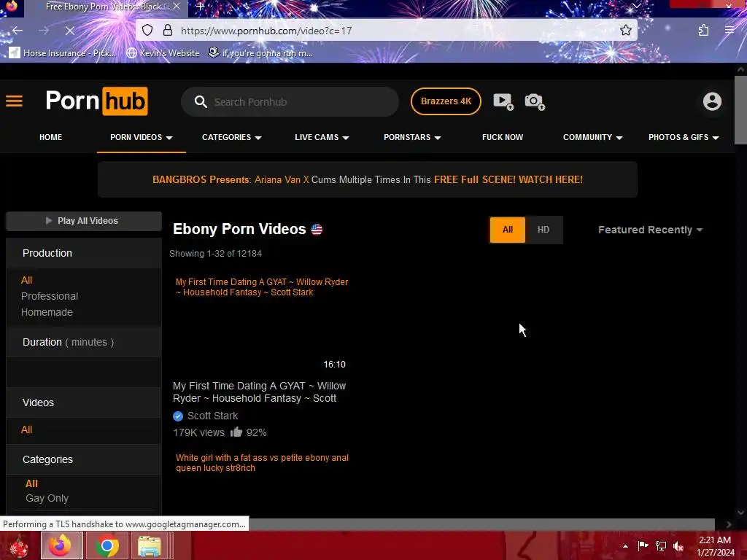Open the tracking protection shield icon

pos(147,31)
